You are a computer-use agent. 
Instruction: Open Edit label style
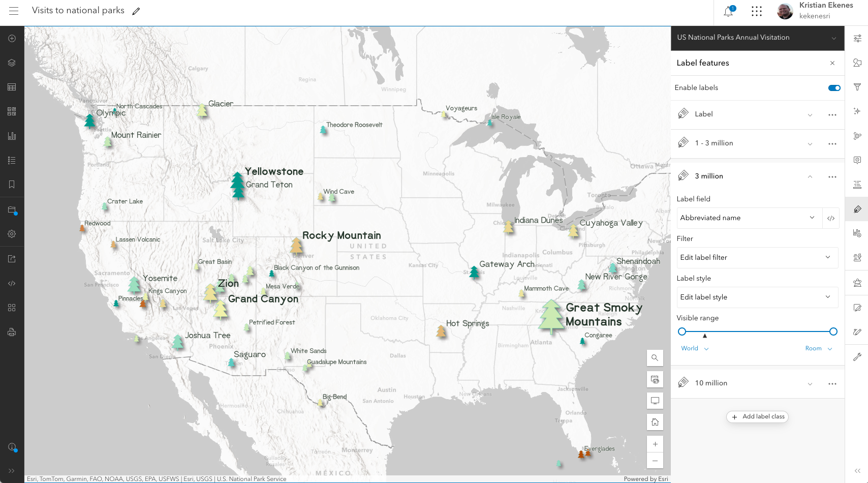757,297
